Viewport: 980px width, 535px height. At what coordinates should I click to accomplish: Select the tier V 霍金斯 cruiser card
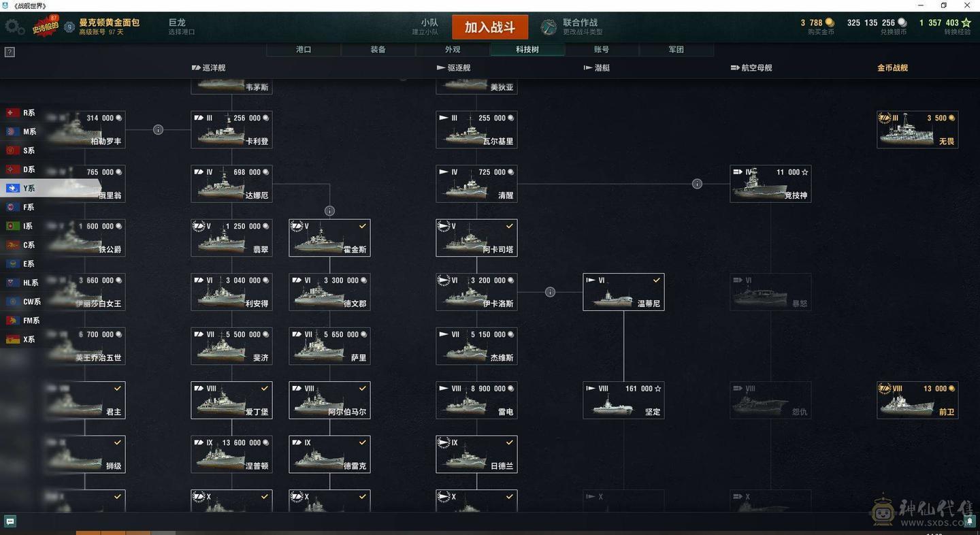click(329, 238)
